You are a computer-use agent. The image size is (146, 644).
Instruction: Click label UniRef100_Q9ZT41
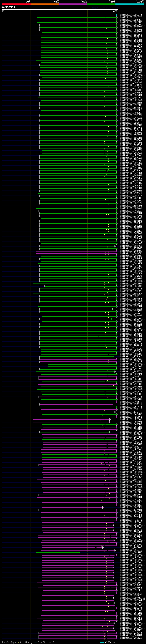[x=131, y=304]
